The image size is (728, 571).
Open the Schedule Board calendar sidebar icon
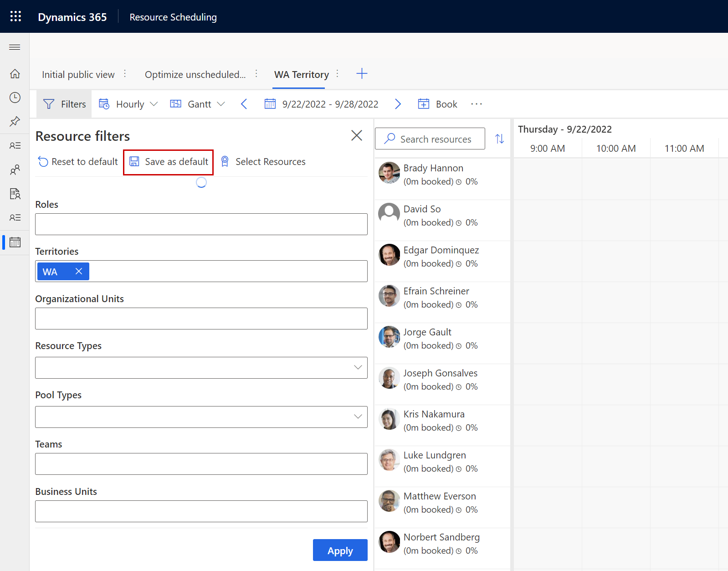pyautogui.click(x=15, y=242)
